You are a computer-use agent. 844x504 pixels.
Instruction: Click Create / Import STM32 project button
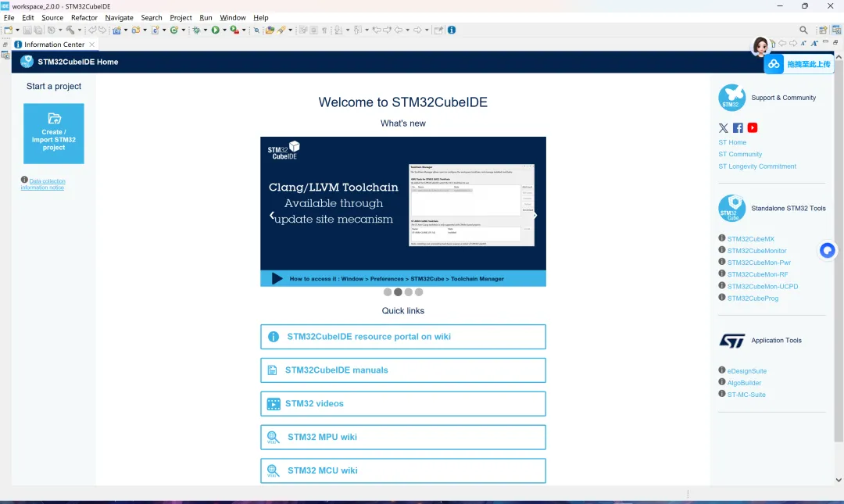click(54, 134)
